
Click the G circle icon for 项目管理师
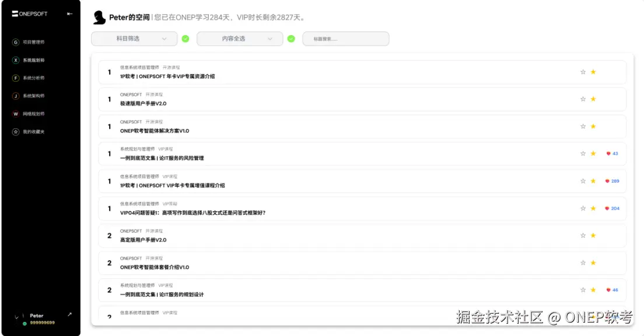pyautogui.click(x=16, y=42)
